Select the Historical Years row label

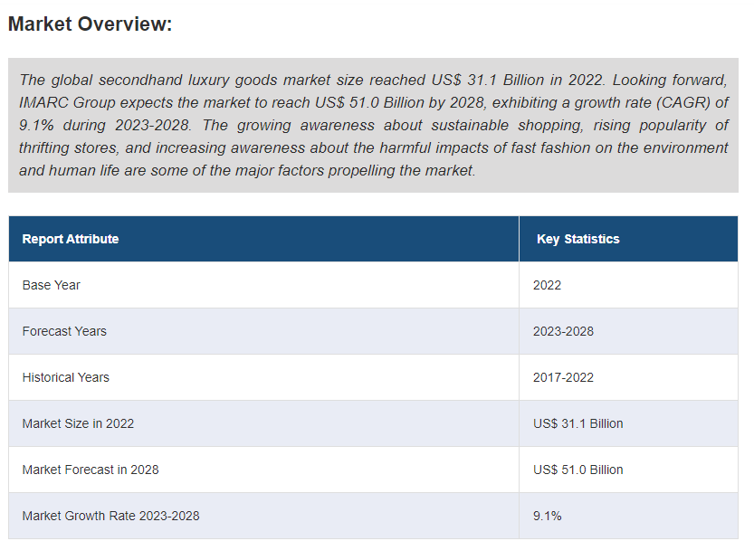point(66,377)
